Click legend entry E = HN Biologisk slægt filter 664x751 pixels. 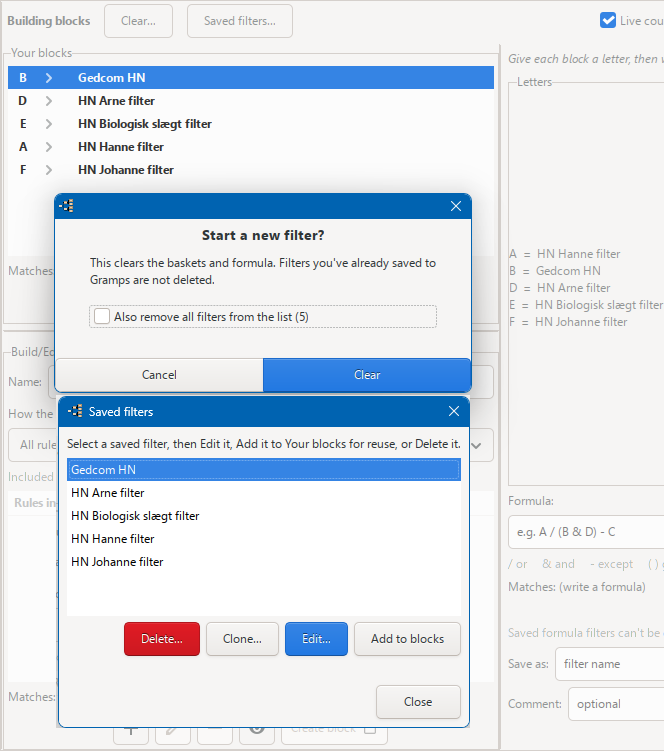point(586,305)
